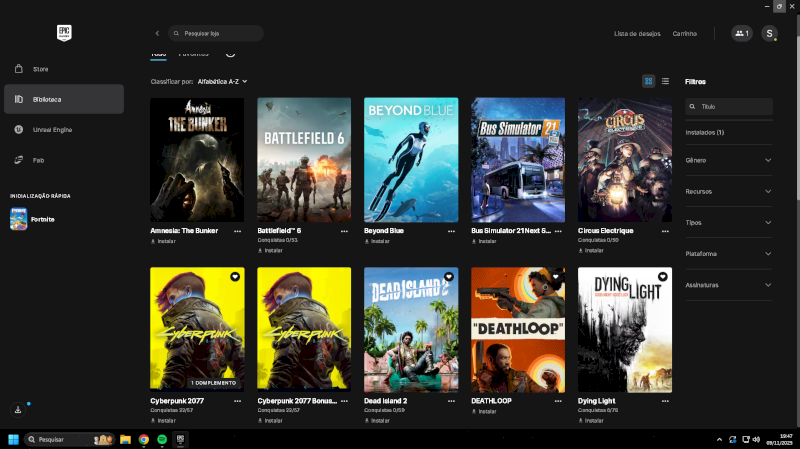800x449 pixels.
Task: Focus the Título filter field
Action: [729, 107]
